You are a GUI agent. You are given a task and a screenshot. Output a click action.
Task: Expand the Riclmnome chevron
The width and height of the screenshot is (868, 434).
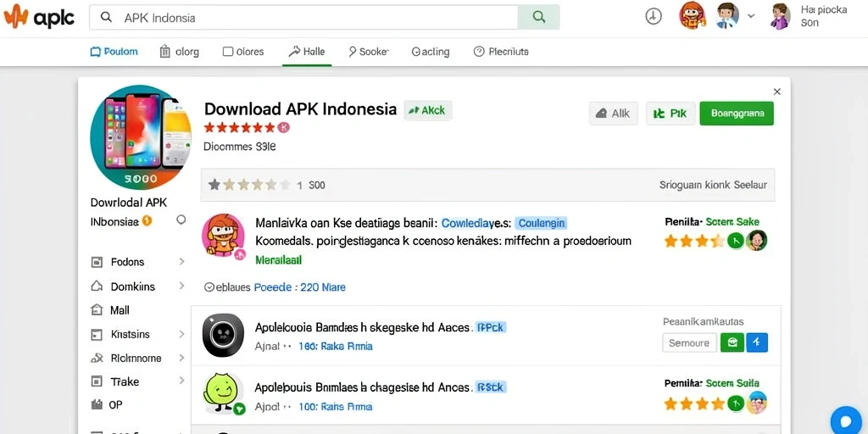pyautogui.click(x=181, y=359)
